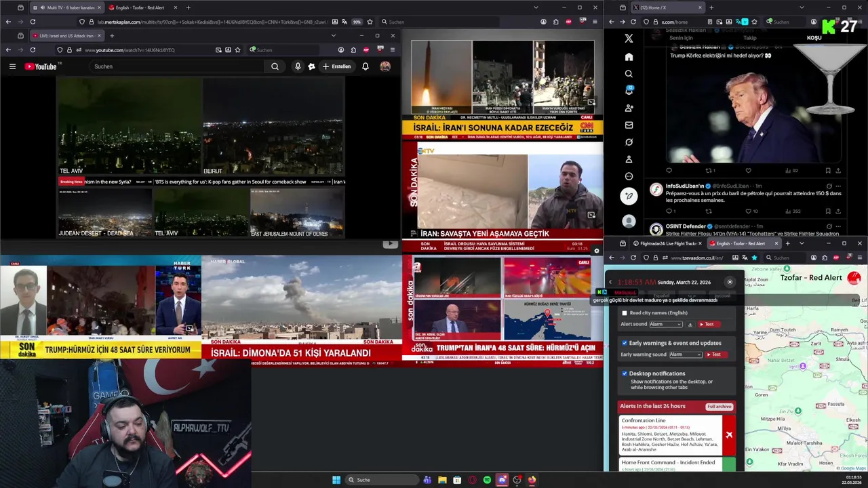Open InfoSudLiban'ın profile link

[684, 186]
